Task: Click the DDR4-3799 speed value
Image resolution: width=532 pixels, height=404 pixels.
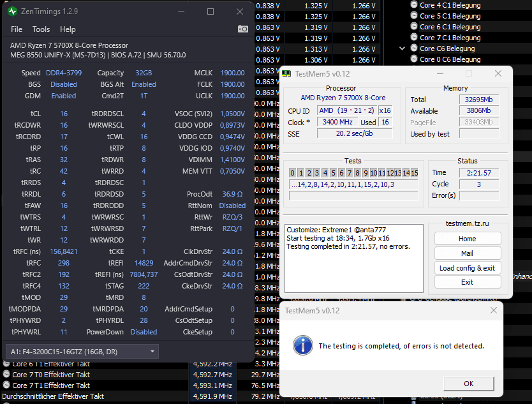Action: [64, 73]
